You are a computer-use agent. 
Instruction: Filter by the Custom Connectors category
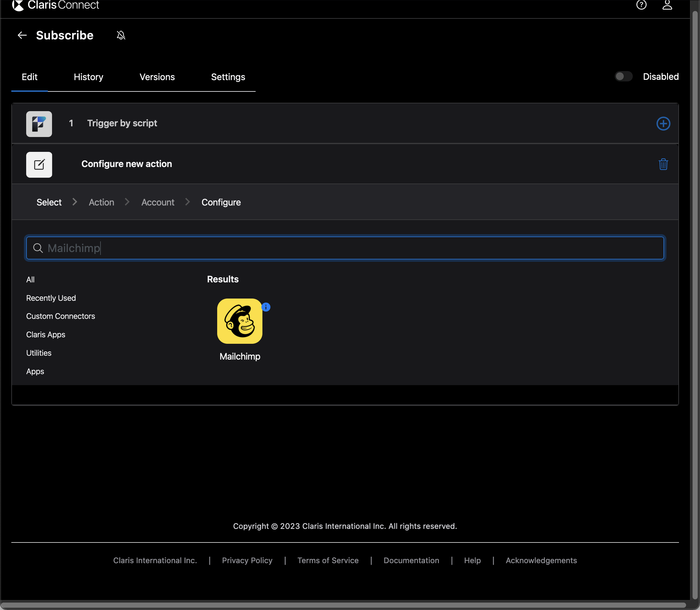[61, 316]
